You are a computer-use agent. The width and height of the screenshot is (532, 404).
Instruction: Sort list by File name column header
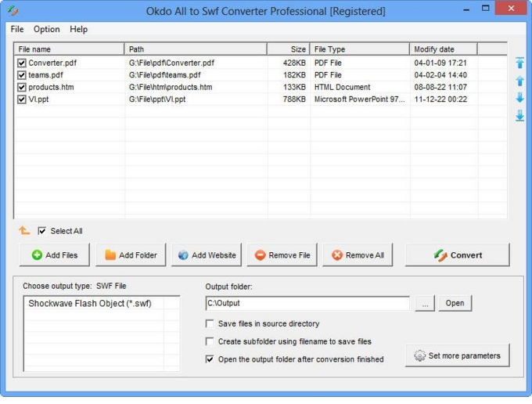pos(69,49)
